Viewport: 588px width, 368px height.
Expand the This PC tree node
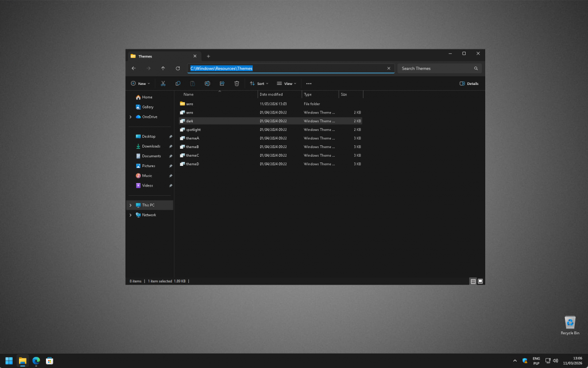pos(130,205)
